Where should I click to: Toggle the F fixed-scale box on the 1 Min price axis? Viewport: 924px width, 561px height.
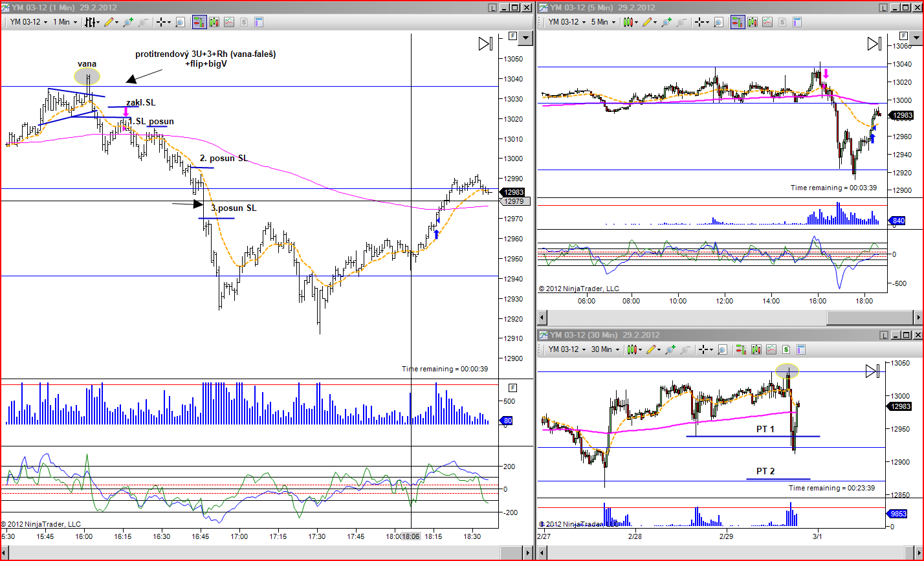coord(513,36)
